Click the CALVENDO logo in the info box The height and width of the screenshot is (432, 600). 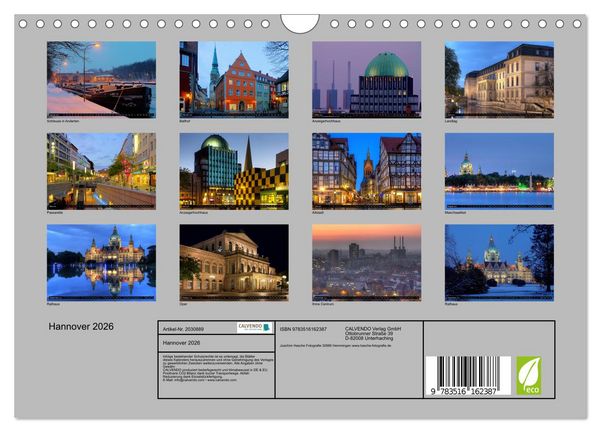pyautogui.click(x=254, y=328)
